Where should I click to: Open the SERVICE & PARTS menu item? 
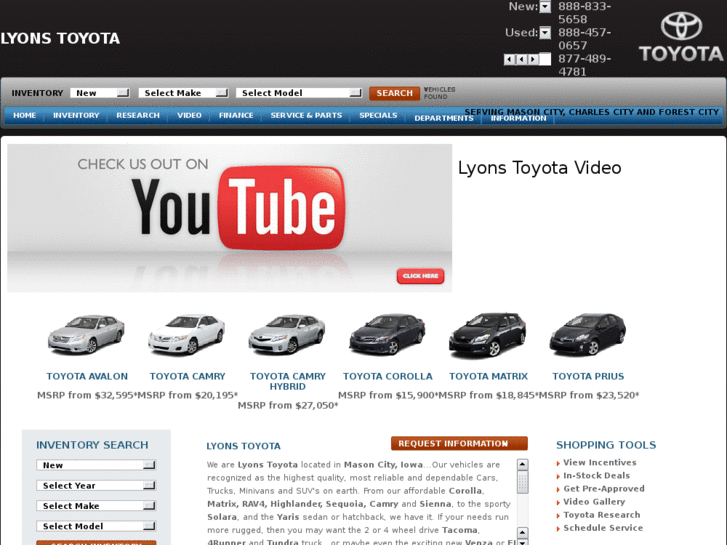(306, 115)
